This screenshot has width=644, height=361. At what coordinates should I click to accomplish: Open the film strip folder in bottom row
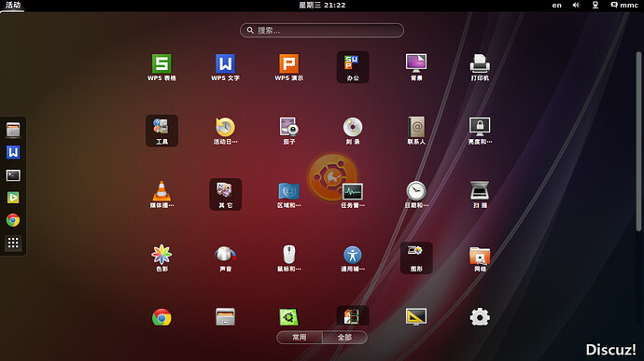353,316
